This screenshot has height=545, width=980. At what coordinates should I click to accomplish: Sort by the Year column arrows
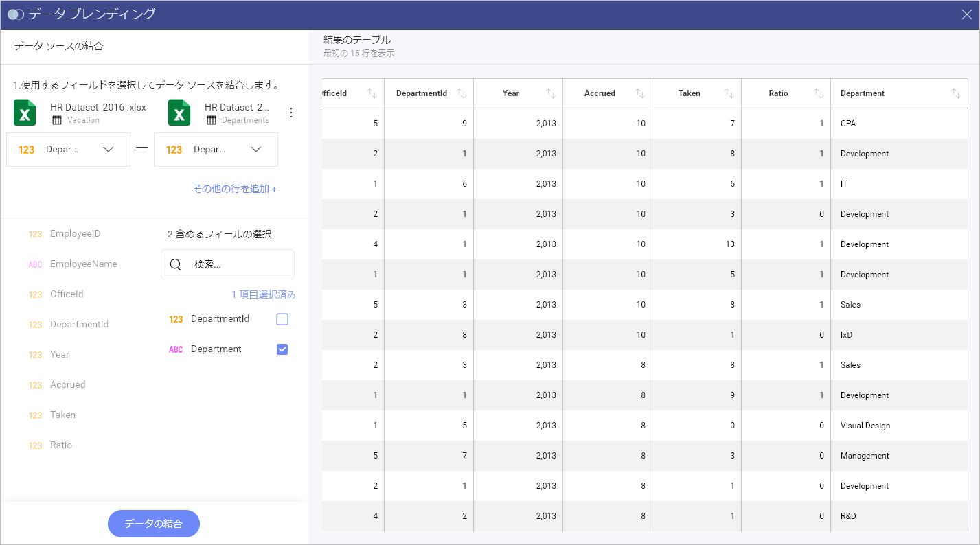pyautogui.click(x=551, y=93)
